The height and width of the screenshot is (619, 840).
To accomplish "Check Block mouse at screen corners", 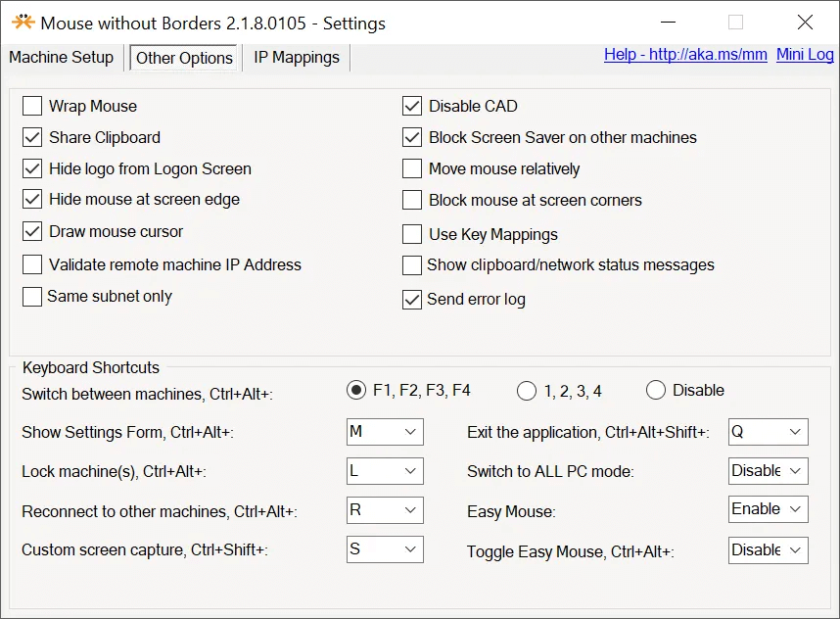I will click(x=412, y=200).
